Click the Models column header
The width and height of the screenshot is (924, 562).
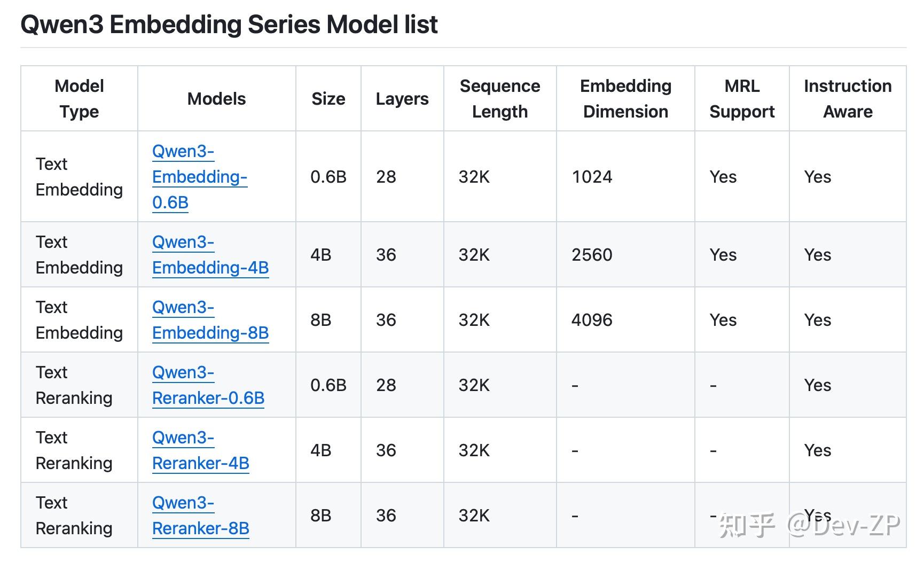(x=216, y=99)
